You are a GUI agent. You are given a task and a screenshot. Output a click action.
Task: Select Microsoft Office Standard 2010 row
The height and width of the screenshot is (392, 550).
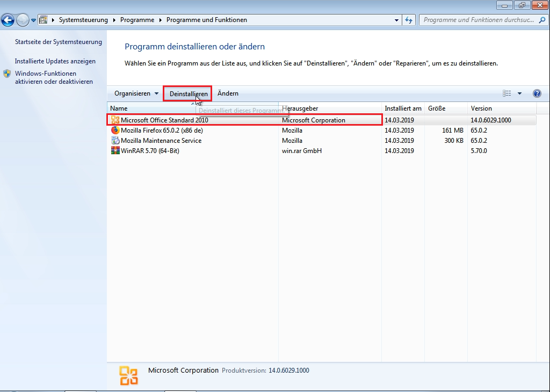click(x=322, y=120)
